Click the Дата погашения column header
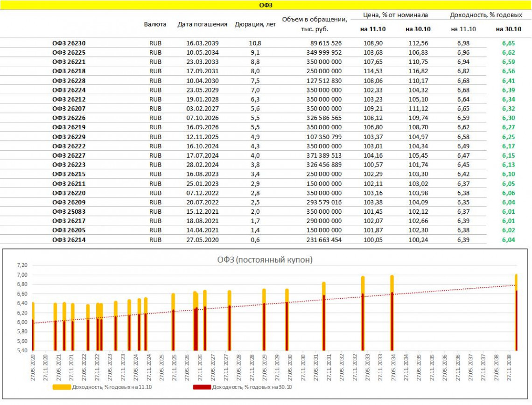The image size is (532, 405). pyautogui.click(x=202, y=24)
